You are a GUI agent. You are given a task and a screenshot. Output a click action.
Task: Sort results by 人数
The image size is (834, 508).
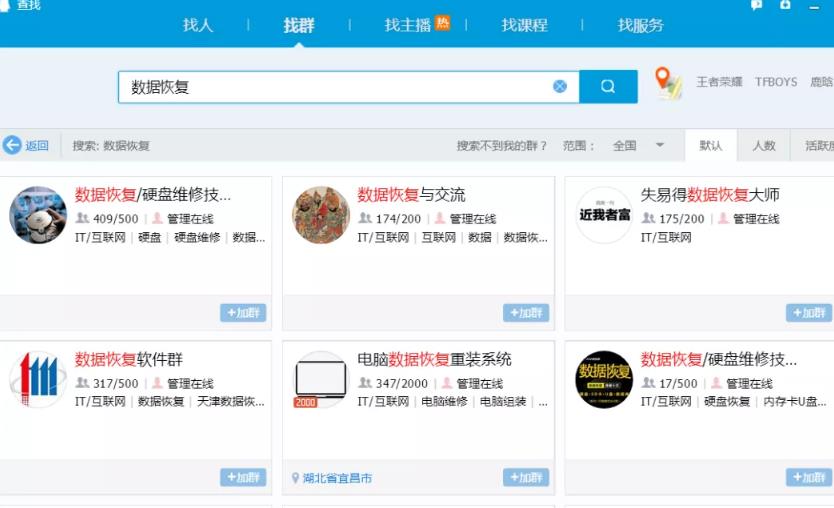coord(763,146)
